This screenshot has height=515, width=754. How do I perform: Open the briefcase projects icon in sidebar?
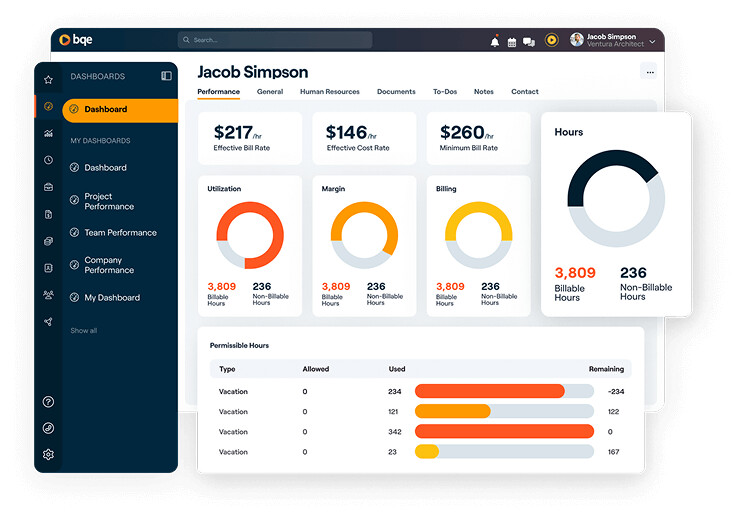click(48, 187)
